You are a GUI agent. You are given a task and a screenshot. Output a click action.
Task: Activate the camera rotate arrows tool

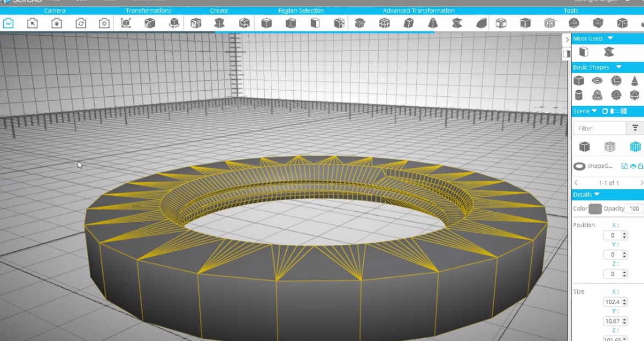[x=81, y=24]
